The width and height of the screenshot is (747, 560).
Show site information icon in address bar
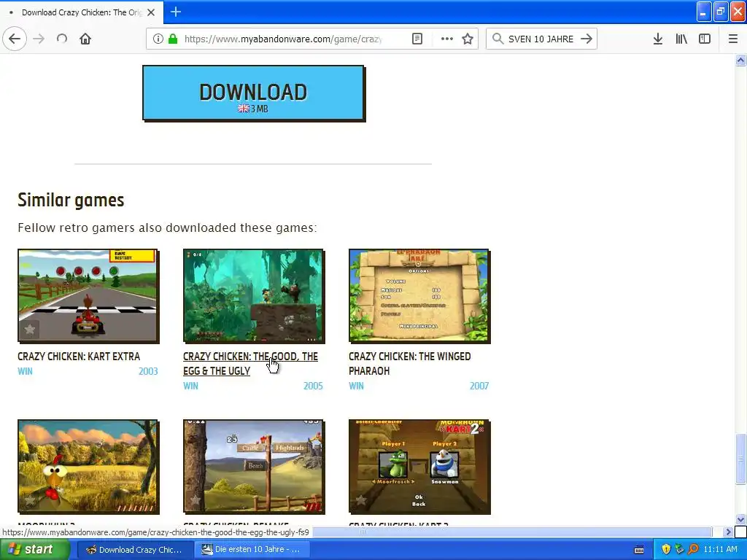pos(158,39)
